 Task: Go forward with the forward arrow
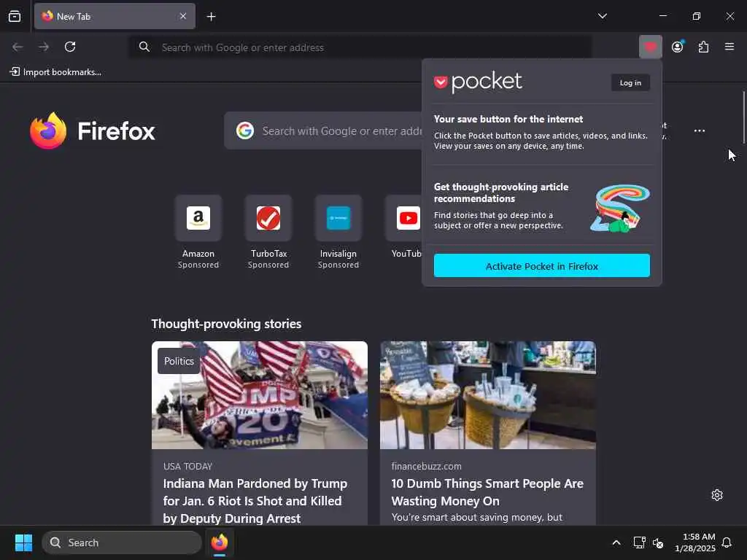pos(44,47)
